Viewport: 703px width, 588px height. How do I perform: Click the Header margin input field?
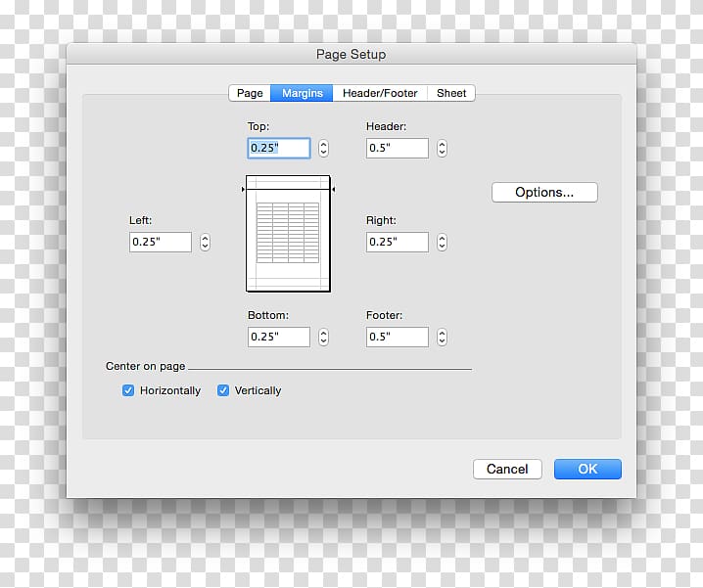coord(398,148)
